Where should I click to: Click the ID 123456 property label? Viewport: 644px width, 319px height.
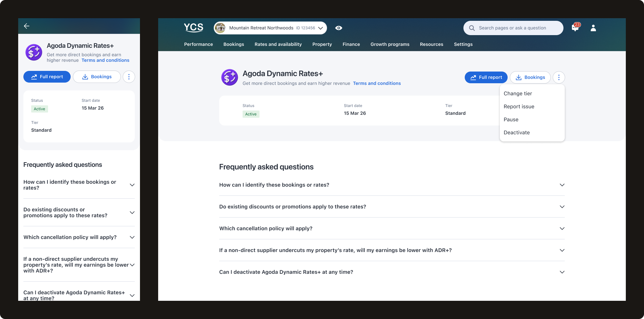click(x=306, y=28)
